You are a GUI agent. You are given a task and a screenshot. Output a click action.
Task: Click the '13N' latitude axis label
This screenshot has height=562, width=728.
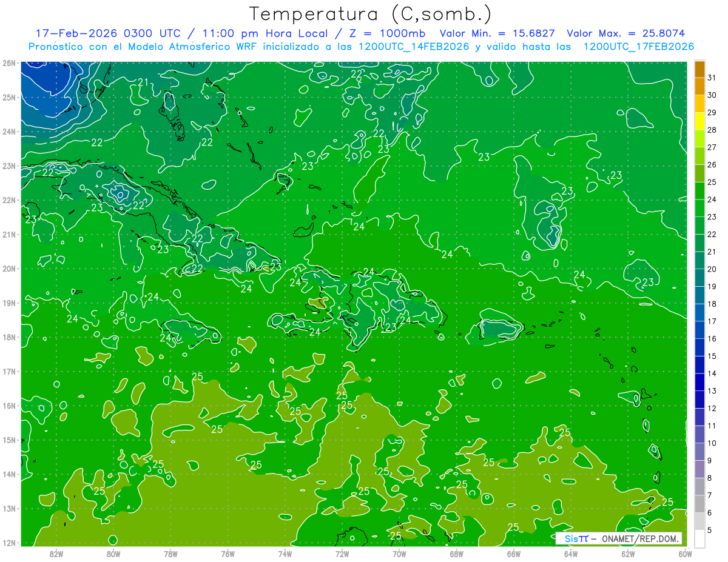click(x=8, y=509)
